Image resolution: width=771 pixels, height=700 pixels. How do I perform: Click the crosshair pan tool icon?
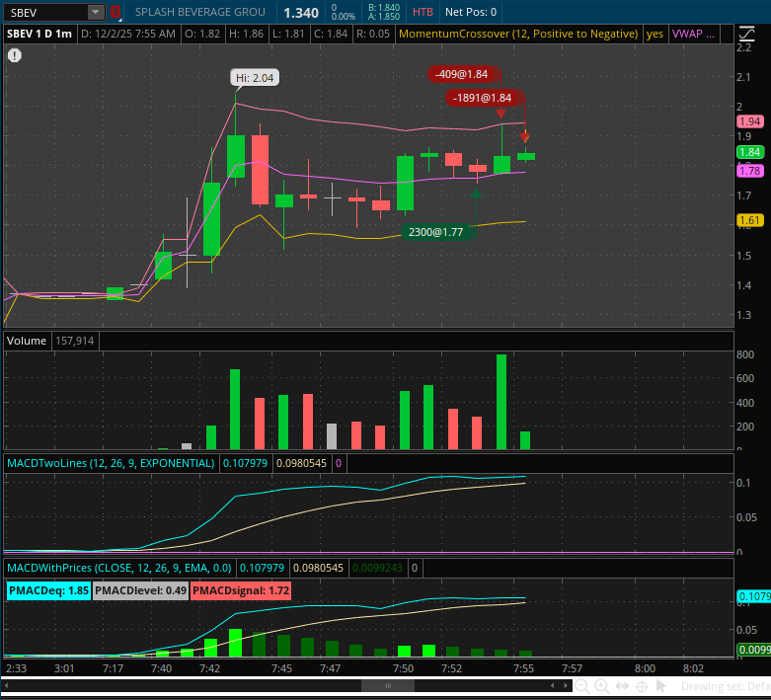(x=642, y=686)
